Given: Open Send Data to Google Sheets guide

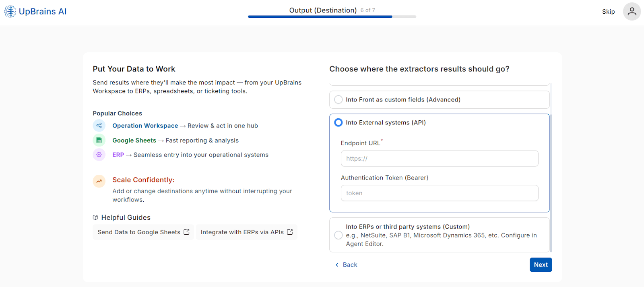Looking at the screenshot, I should (x=139, y=232).
